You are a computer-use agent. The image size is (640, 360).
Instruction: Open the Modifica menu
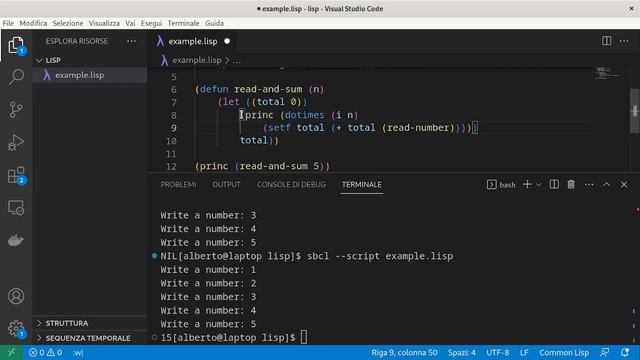click(x=33, y=23)
